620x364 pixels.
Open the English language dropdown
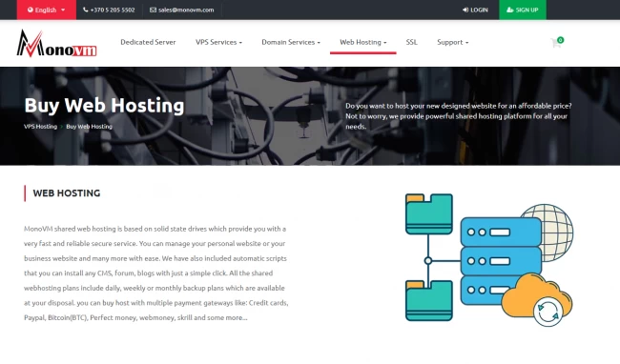coord(47,10)
